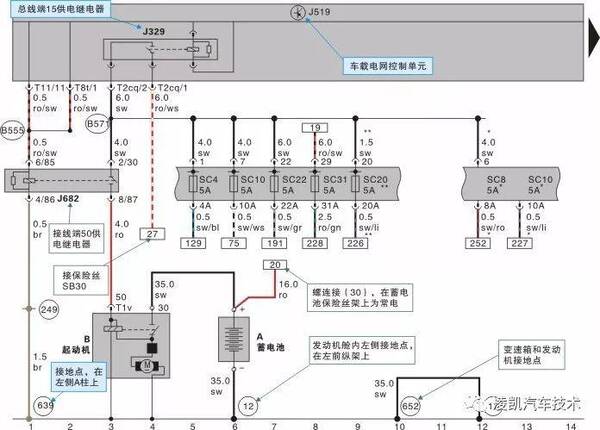600x430 pixels.
Task: Click column number 14 on bottom scale
Action: coord(571,426)
